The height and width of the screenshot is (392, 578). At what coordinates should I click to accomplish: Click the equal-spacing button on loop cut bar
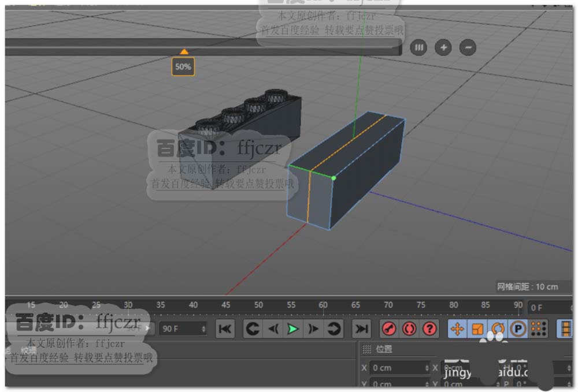(418, 47)
